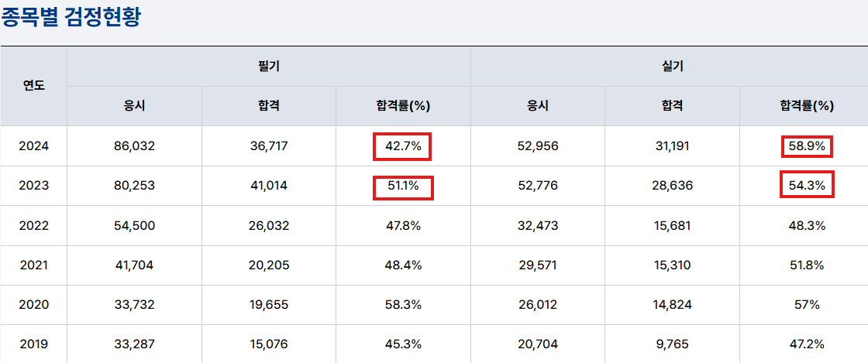This screenshot has height=363, width=868.
Task: Click the 19,655 written passed cell
Action: click(269, 305)
